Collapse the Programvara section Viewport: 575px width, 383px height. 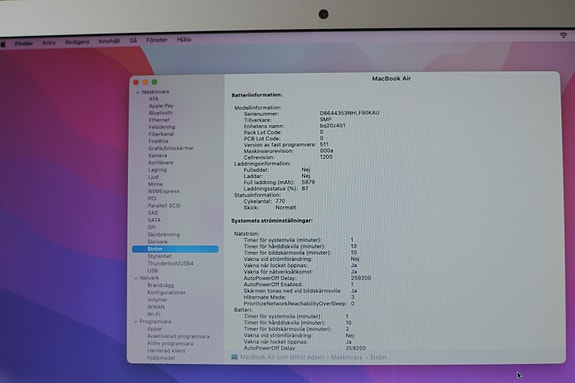[x=136, y=322]
